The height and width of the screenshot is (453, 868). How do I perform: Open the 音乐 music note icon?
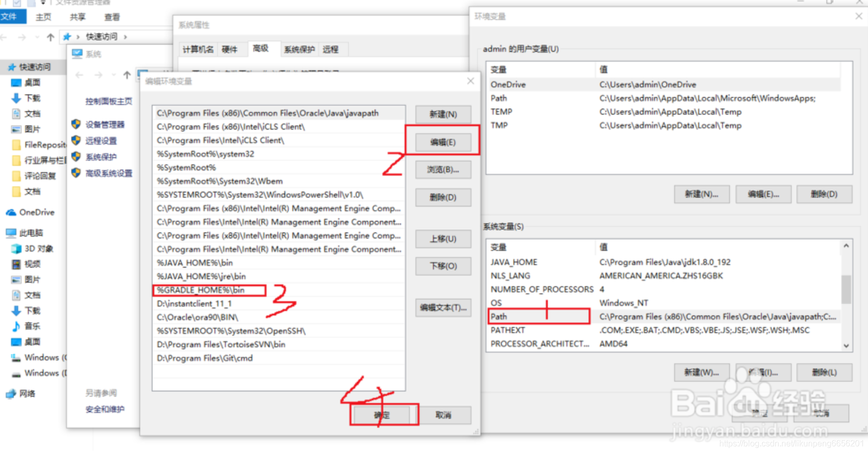(16, 326)
